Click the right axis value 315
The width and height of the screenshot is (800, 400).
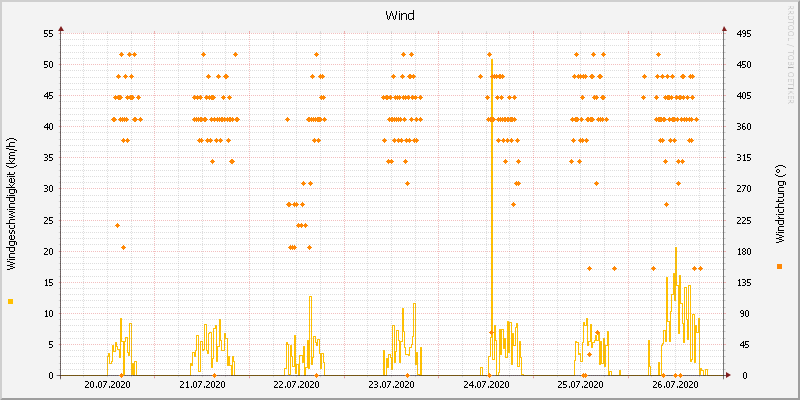click(744, 158)
